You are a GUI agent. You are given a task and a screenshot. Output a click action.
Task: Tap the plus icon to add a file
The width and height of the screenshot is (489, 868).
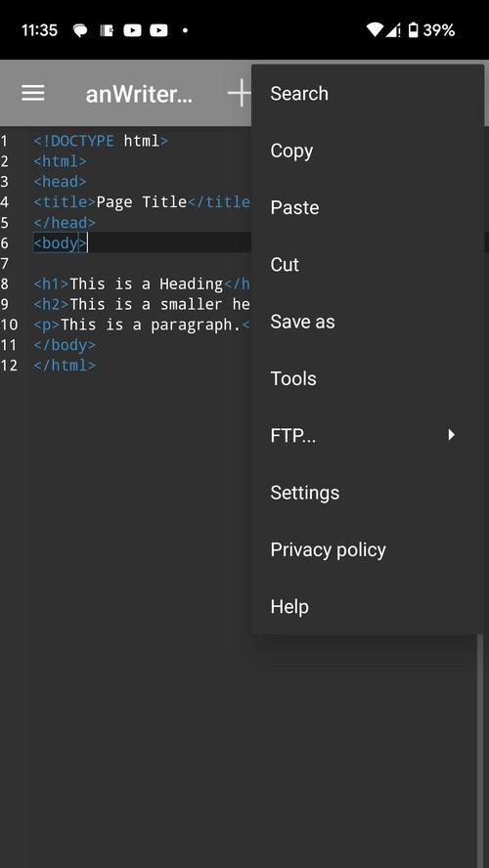240,93
